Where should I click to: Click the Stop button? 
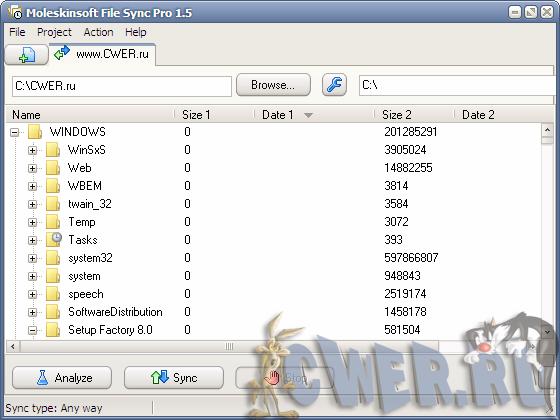click(285, 378)
